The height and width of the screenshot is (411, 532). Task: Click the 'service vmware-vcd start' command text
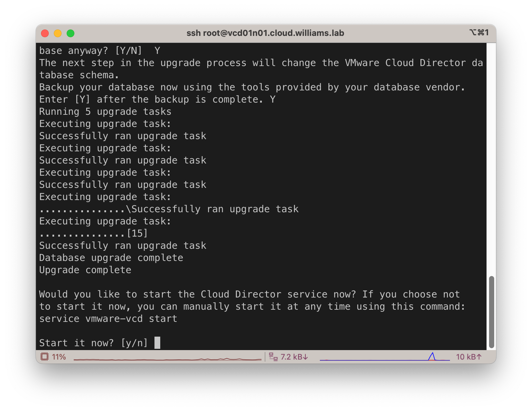click(x=108, y=319)
